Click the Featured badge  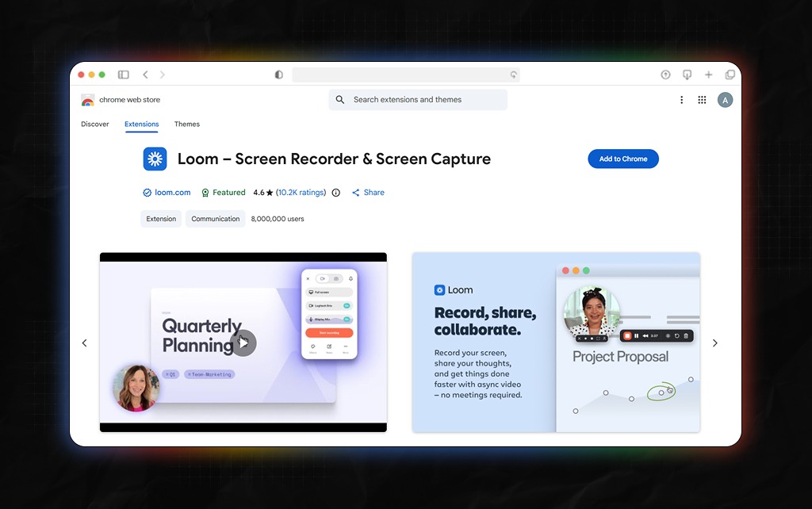pyautogui.click(x=223, y=193)
